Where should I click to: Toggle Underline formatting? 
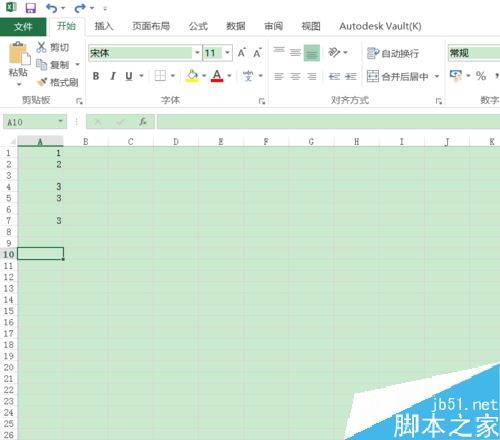tap(129, 76)
